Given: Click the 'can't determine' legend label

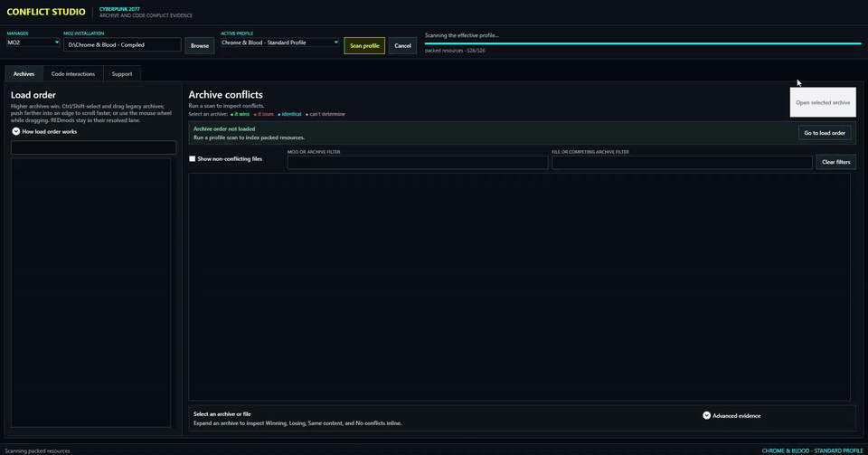Looking at the screenshot, I should click(x=325, y=114).
